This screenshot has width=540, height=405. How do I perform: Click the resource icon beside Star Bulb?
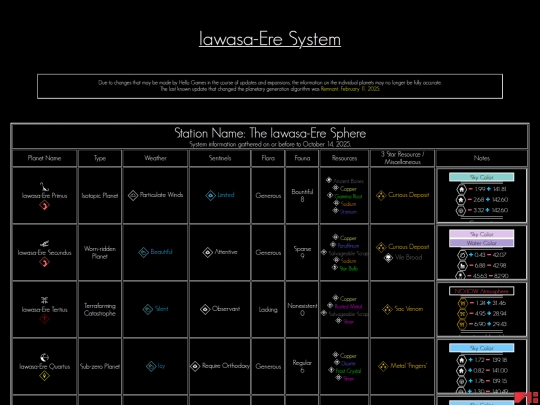pyautogui.click(x=335, y=268)
